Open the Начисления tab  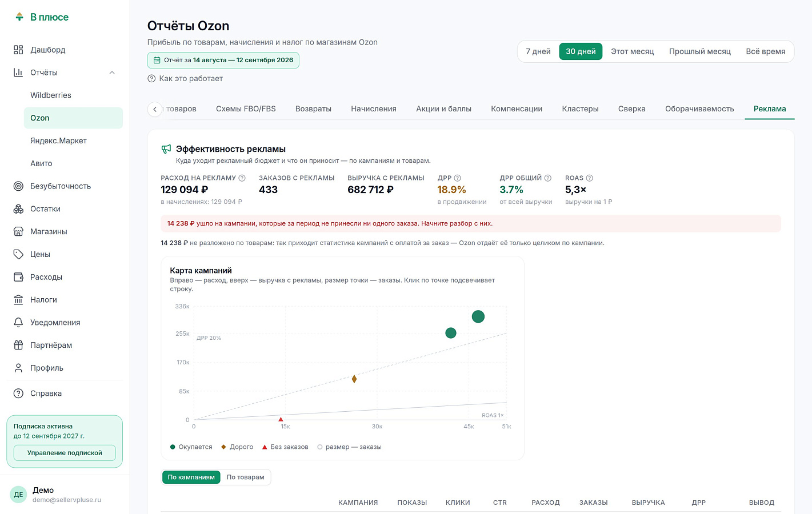pos(374,109)
